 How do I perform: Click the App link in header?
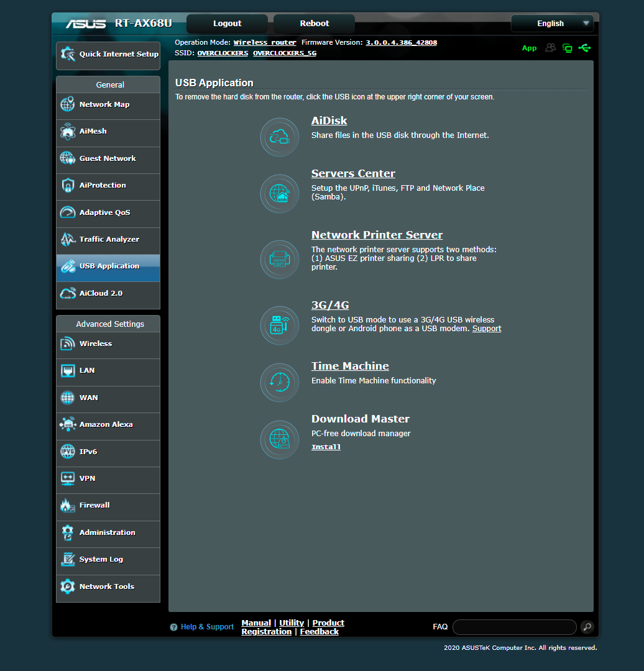click(529, 48)
